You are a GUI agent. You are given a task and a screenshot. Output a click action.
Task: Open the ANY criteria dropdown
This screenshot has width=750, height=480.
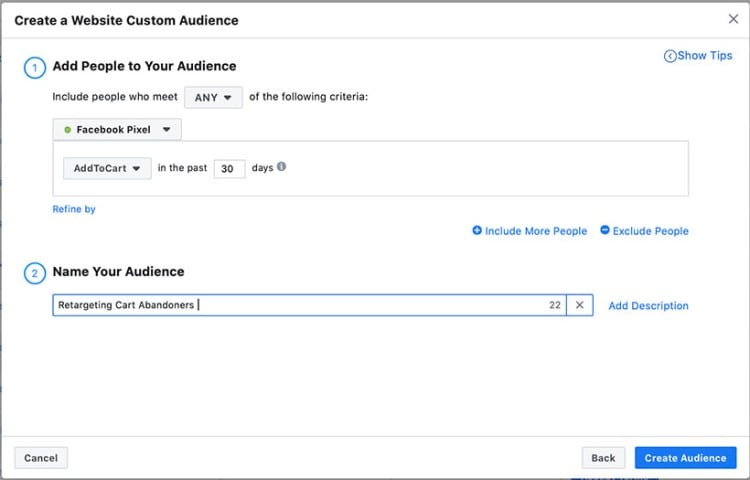(213, 97)
